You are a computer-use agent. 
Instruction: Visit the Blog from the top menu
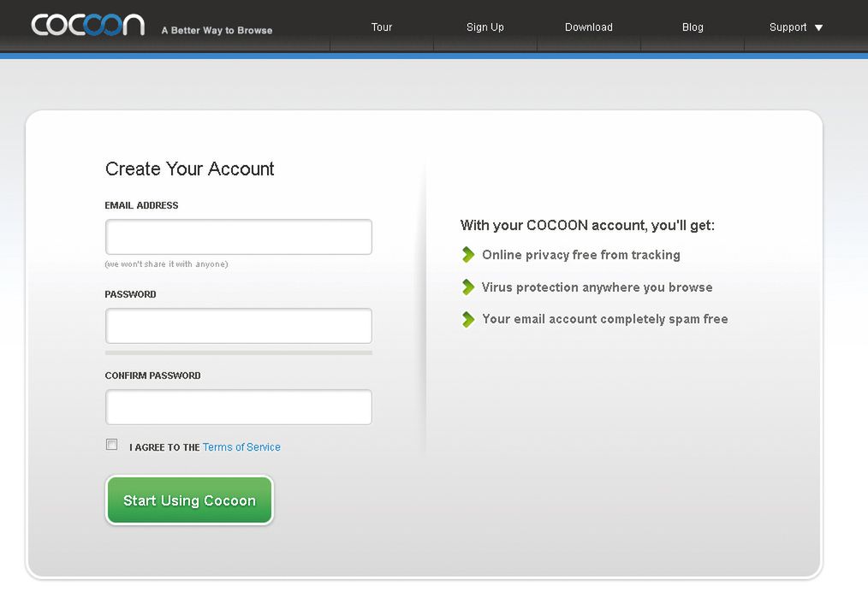[x=693, y=27]
